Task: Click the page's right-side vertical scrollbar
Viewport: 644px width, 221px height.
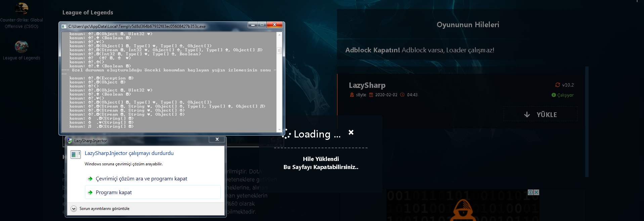Action: pos(587,122)
